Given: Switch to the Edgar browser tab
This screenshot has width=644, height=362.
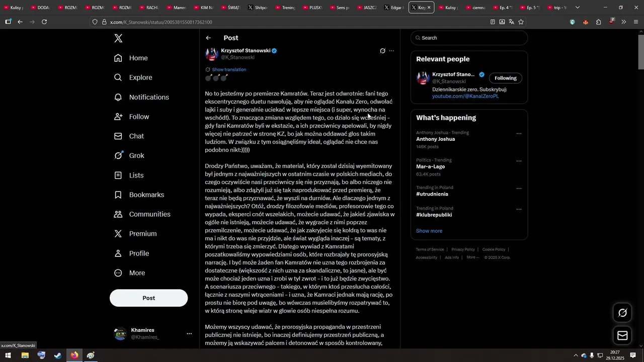Looking at the screenshot, I should 393,8.
